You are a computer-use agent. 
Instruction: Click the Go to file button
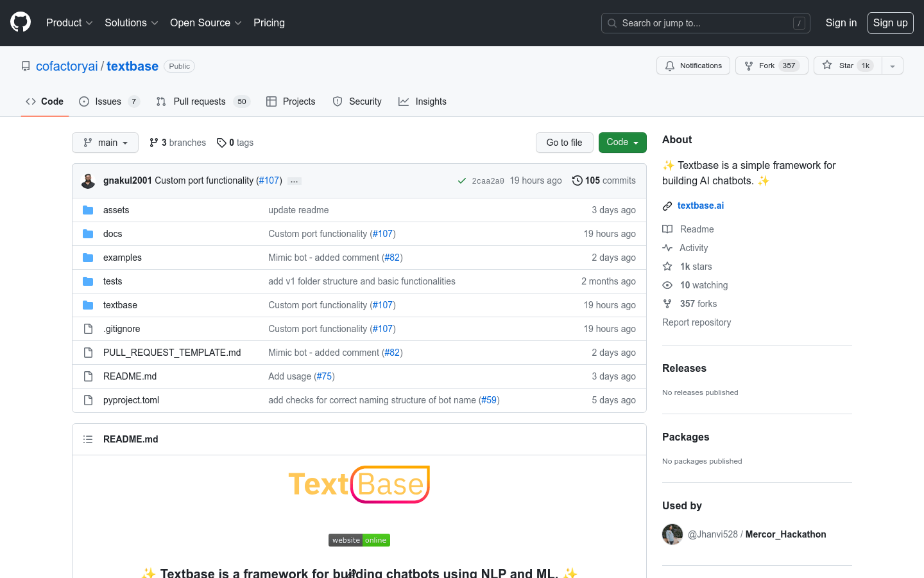click(565, 143)
